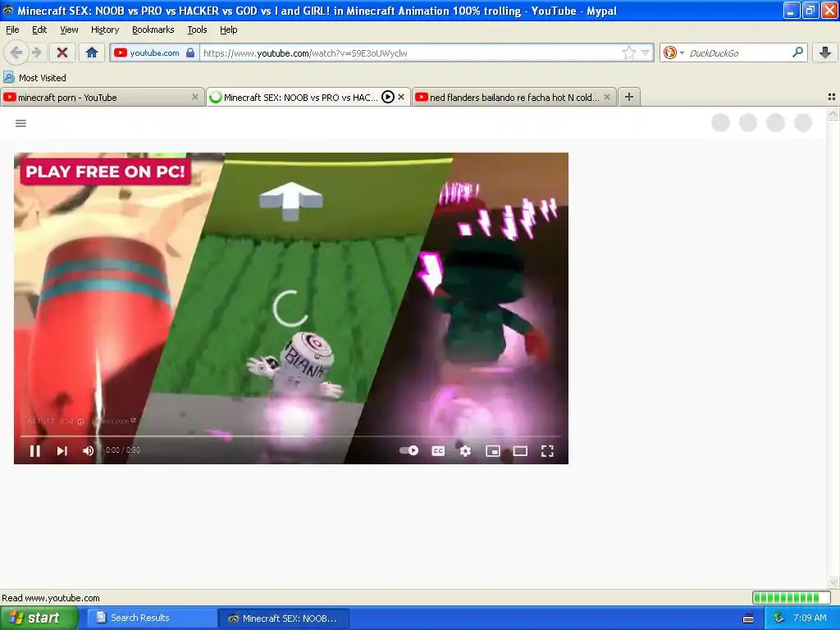
Task: Open the downloads arrow button
Action: [825, 52]
